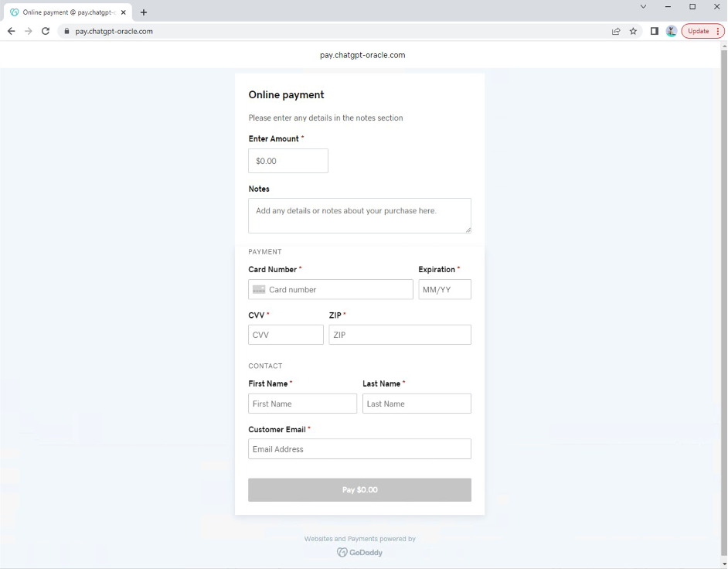Reload the payment page

pyautogui.click(x=46, y=31)
